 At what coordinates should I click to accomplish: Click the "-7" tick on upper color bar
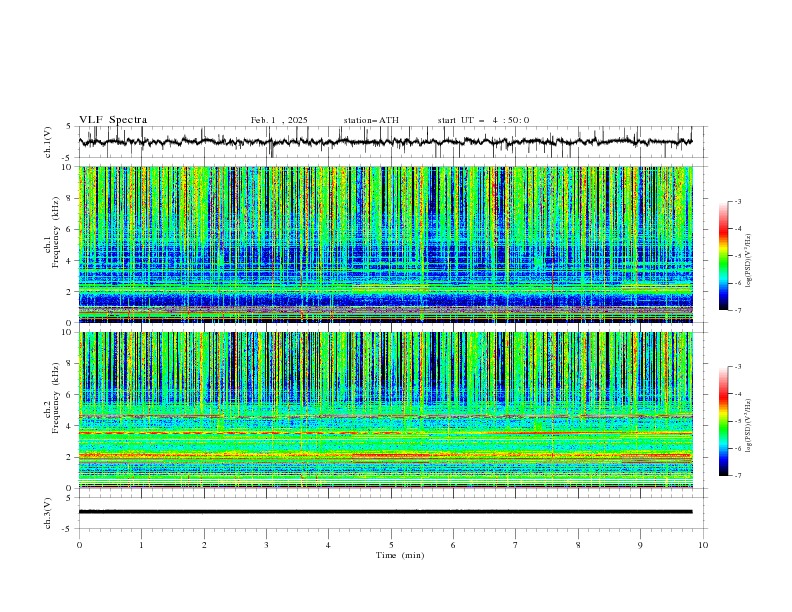coord(738,310)
